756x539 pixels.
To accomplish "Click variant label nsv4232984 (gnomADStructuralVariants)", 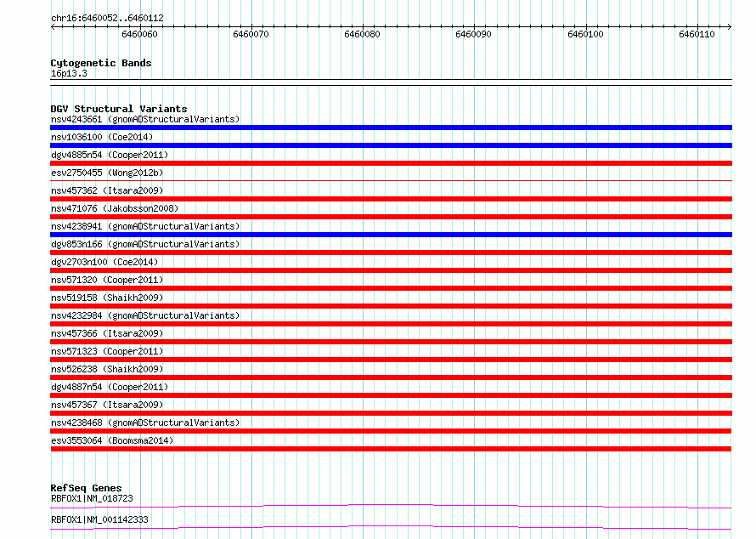I will [x=145, y=315].
